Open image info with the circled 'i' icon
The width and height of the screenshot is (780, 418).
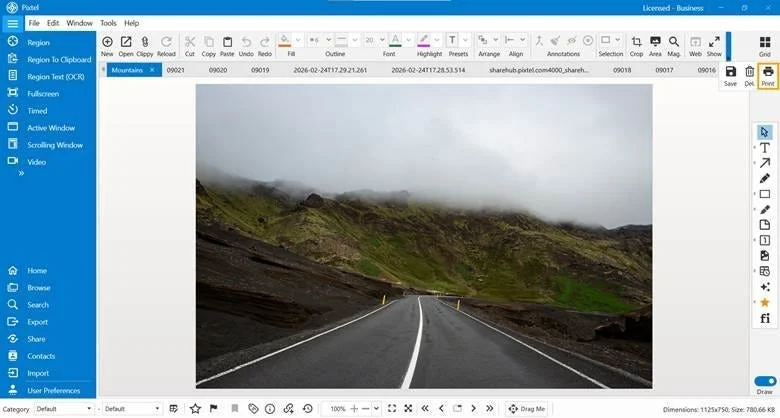point(270,409)
